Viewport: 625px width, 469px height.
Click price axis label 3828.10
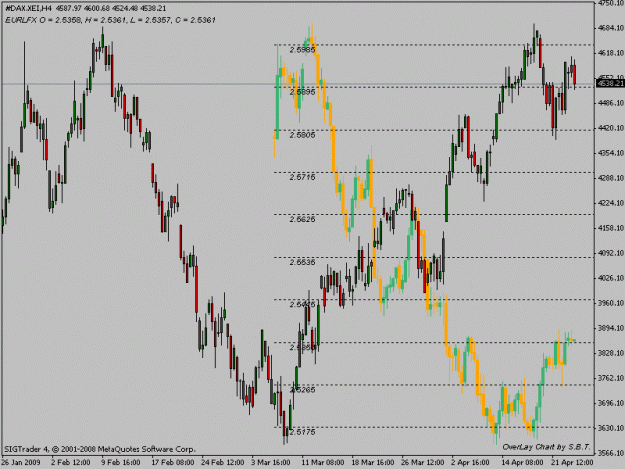pos(611,353)
